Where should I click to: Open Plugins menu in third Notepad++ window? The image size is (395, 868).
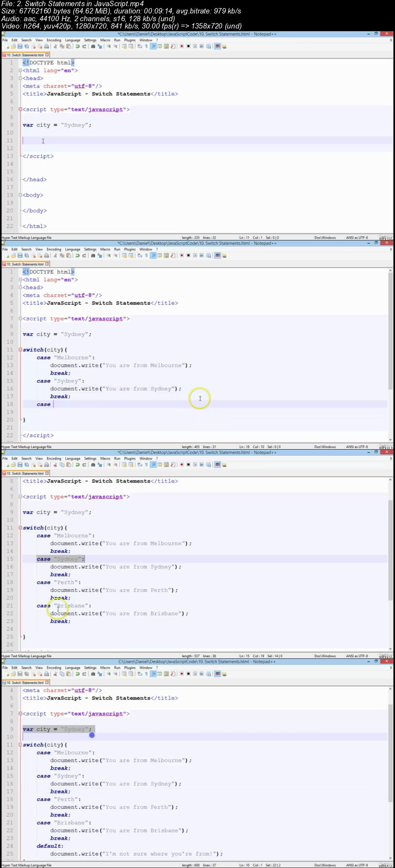(130, 458)
